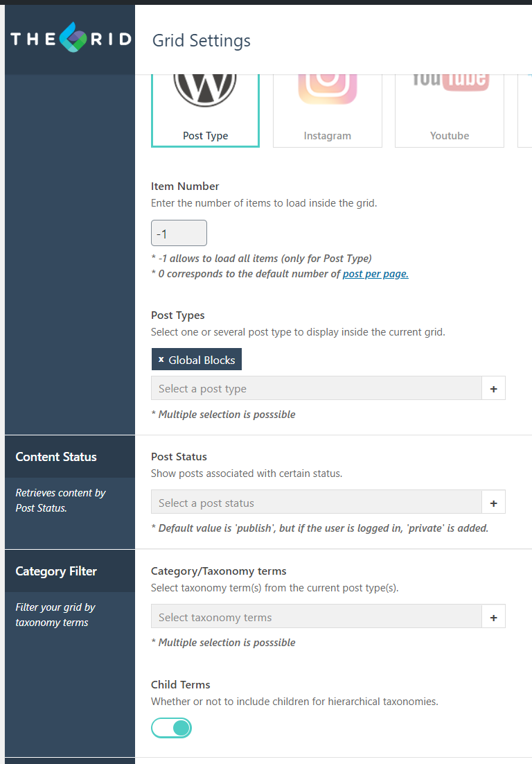The width and height of the screenshot is (532, 764).
Task: Open the post per page link
Action: [375, 274]
